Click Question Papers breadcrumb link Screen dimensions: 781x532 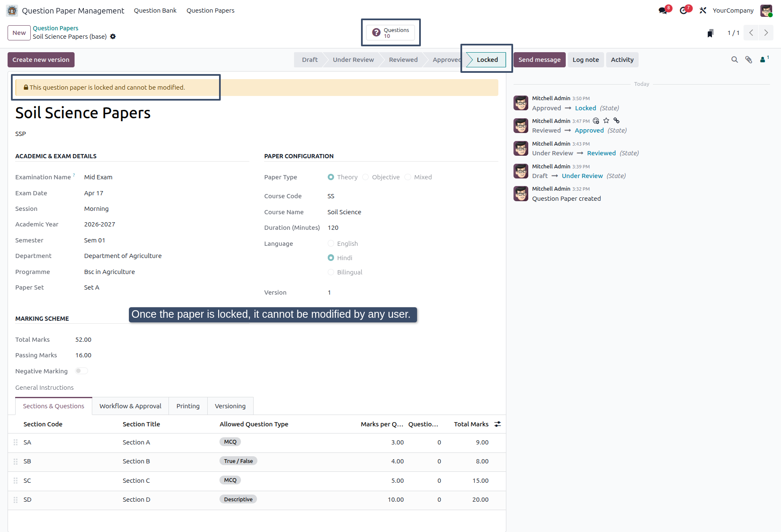(x=56, y=28)
